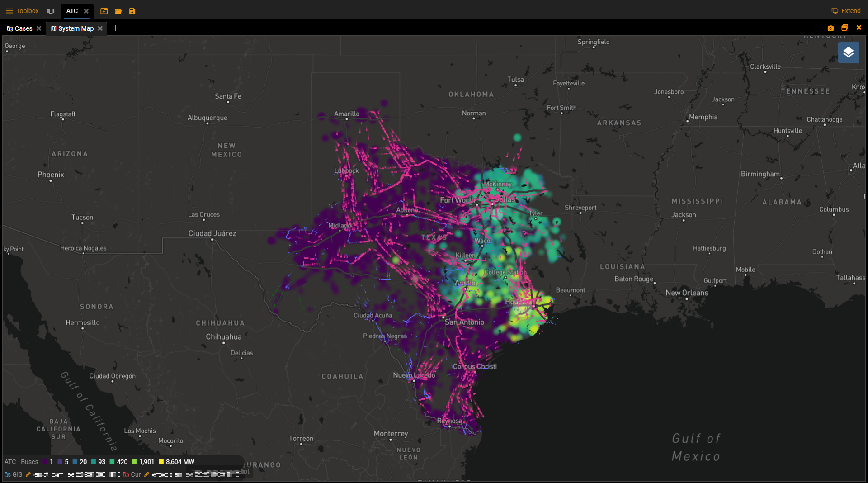The width and height of the screenshot is (868, 483).
Task: Click the yellow 8,604 MW legend swatch
Action: (x=161, y=462)
